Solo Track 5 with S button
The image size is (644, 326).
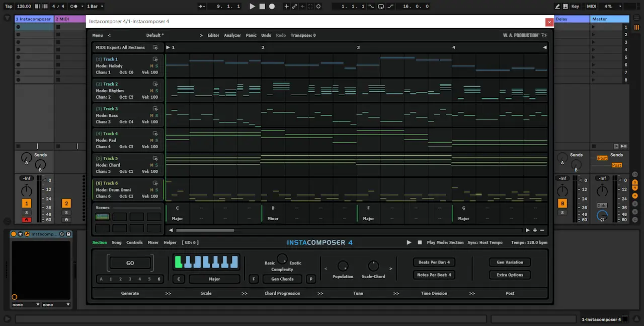tap(156, 165)
